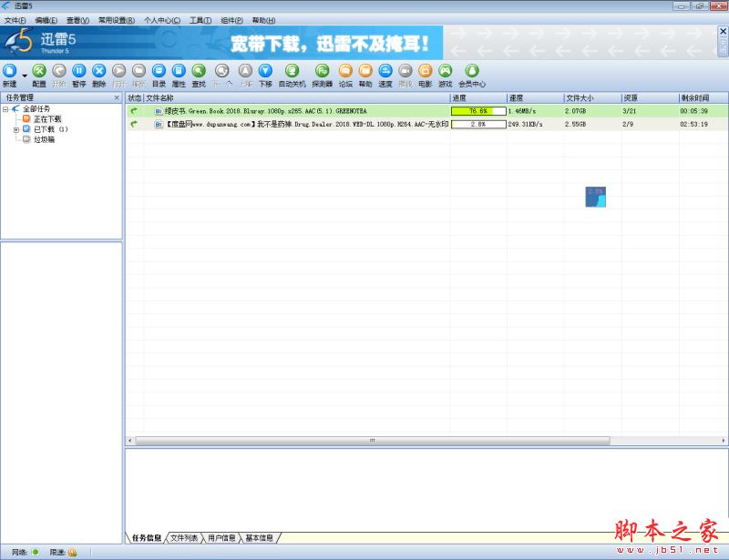Select 垃圾箱 in task tree
Screen dimensions: 729x560
44,139
